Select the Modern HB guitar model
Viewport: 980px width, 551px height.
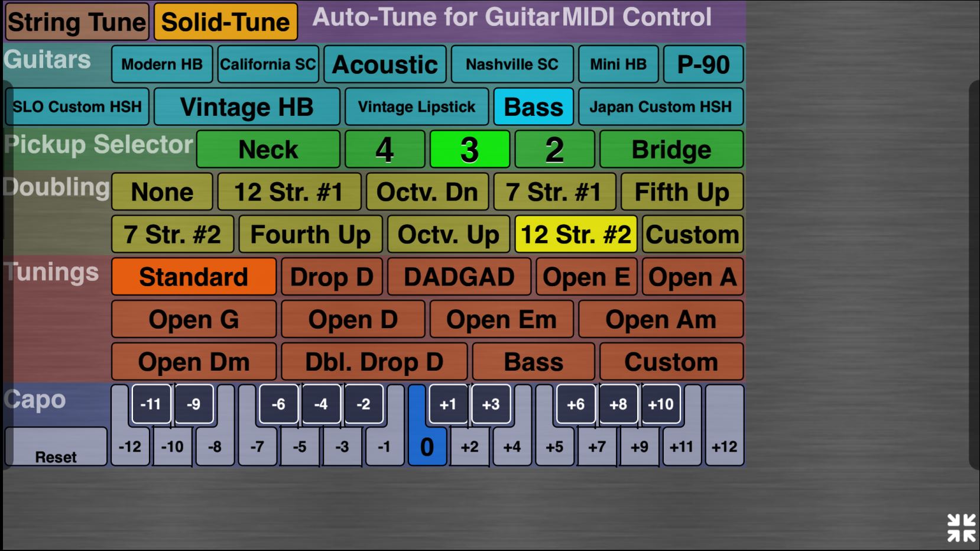tap(162, 64)
